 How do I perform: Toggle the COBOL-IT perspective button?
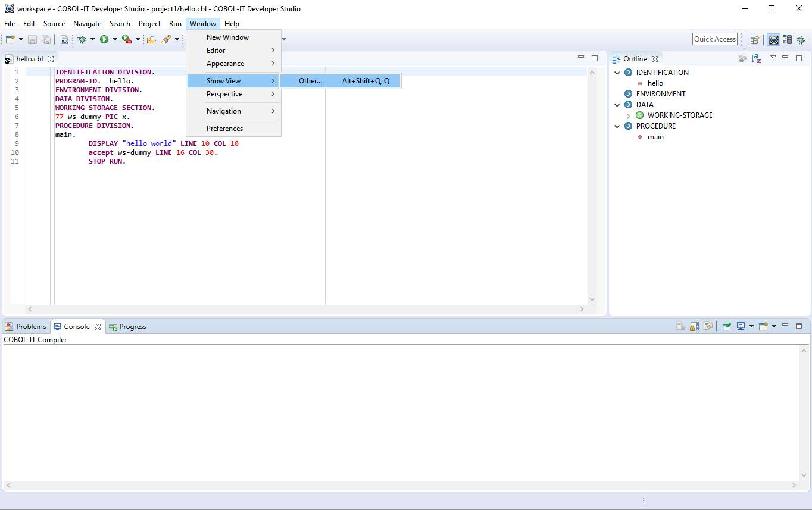pos(773,40)
